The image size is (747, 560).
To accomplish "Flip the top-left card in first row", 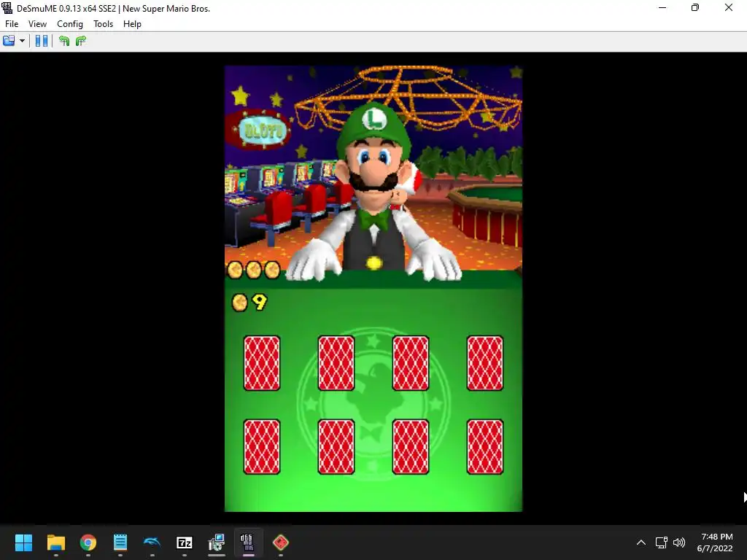I will point(262,363).
